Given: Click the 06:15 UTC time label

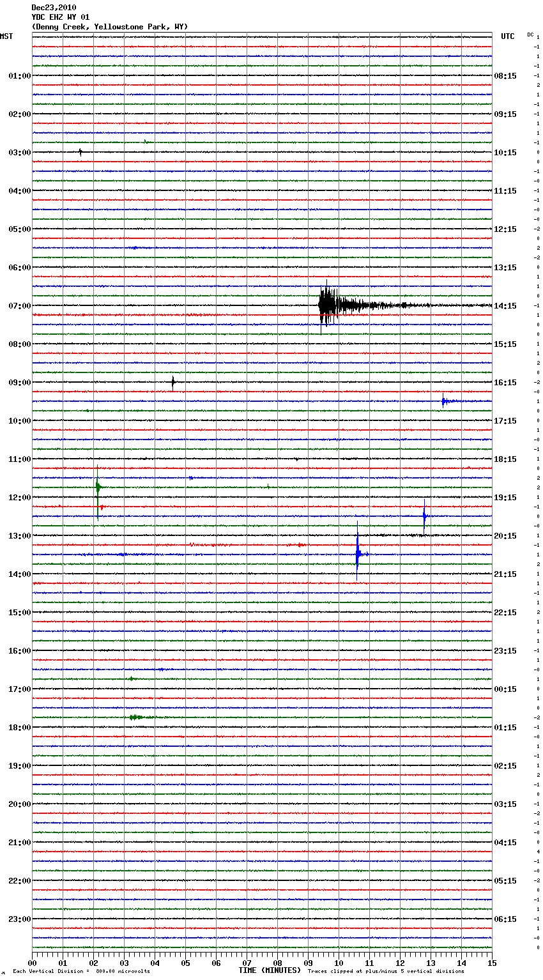Looking at the screenshot, I should 505,919.
